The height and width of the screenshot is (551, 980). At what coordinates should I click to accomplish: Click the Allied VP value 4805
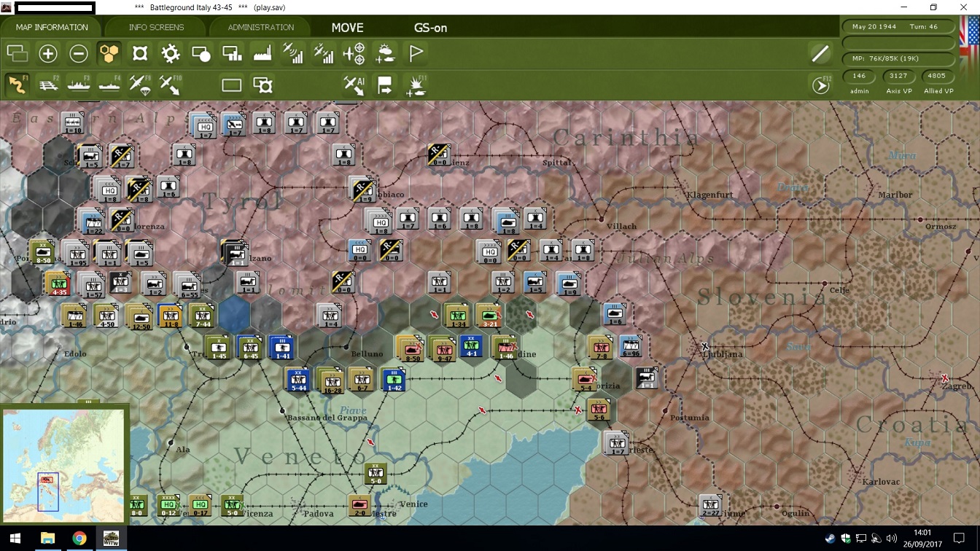[x=937, y=76]
